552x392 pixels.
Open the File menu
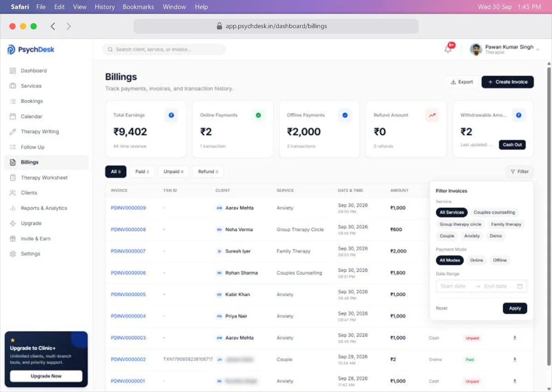(41, 7)
